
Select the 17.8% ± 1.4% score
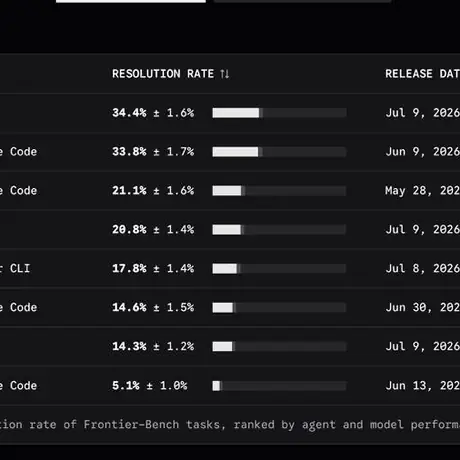coord(153,268)
